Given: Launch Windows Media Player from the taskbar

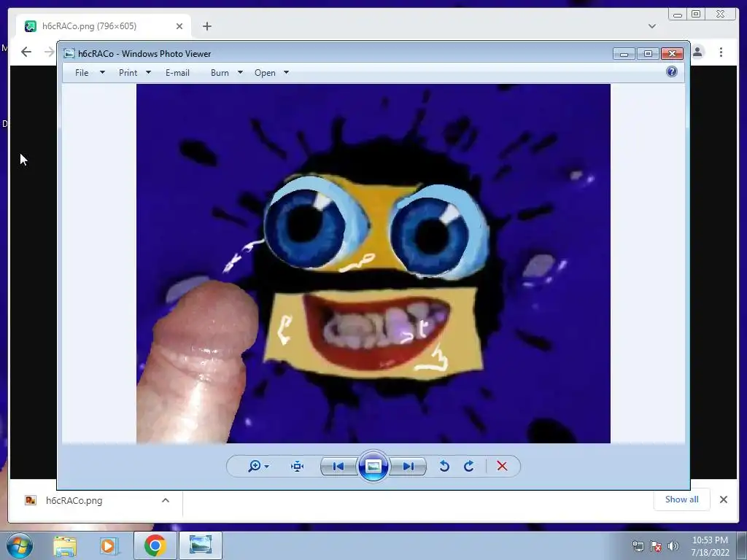Looking at the screenshot, I should click(x=109, y=545).
